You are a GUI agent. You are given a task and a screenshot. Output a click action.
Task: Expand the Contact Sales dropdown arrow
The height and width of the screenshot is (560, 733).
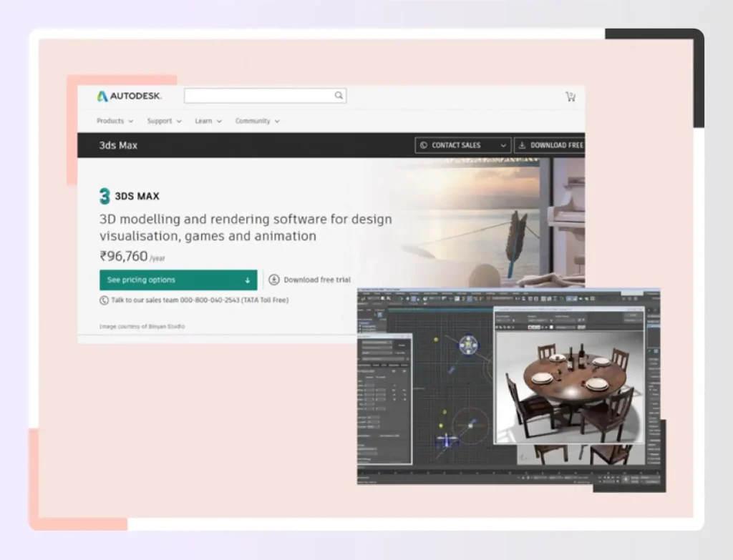[502, 145]
